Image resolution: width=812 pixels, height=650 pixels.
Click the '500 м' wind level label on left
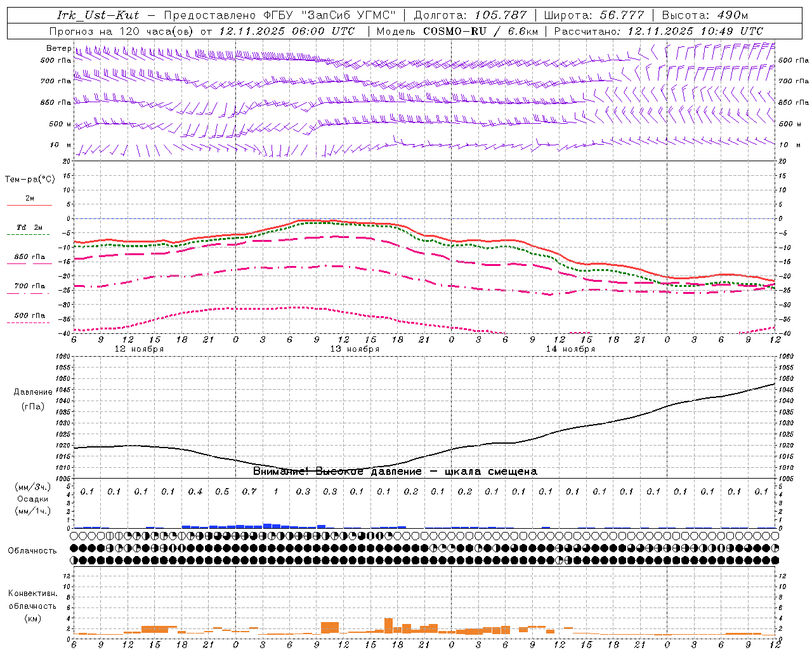pyautogui.click(x=60, y=124)
